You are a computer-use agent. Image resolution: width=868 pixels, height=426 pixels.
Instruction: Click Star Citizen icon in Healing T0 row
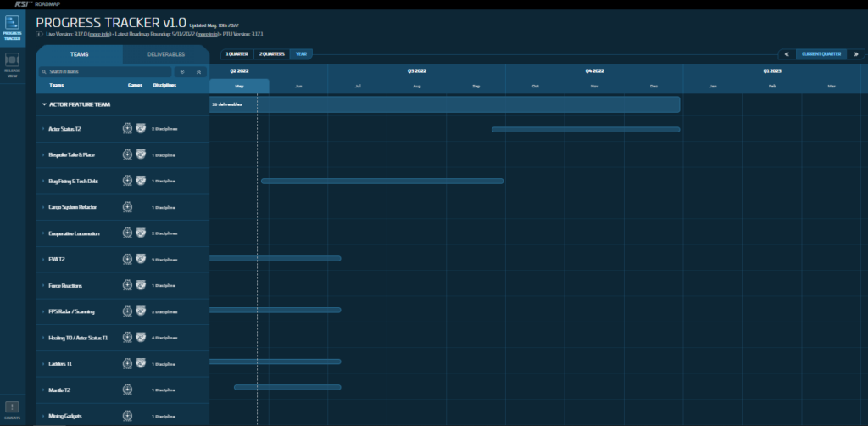pyautogui.click(x=127, y=338)
